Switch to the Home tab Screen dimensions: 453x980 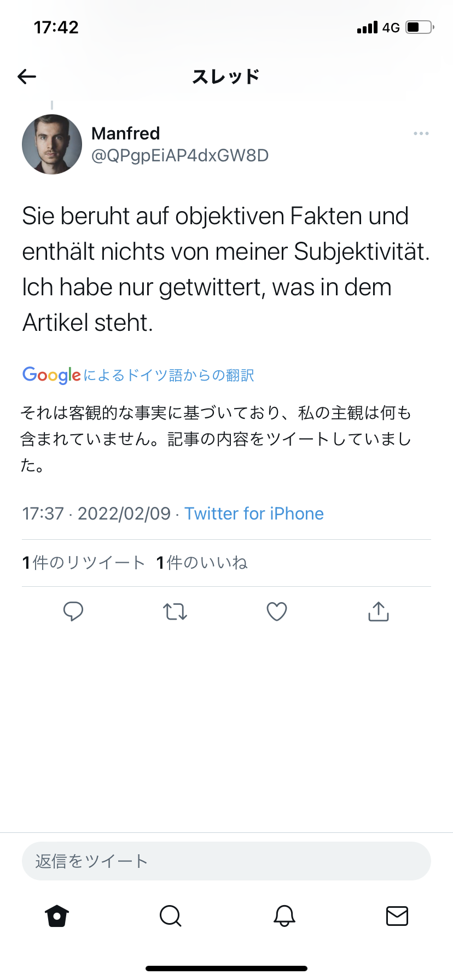[x=57, y=916]
